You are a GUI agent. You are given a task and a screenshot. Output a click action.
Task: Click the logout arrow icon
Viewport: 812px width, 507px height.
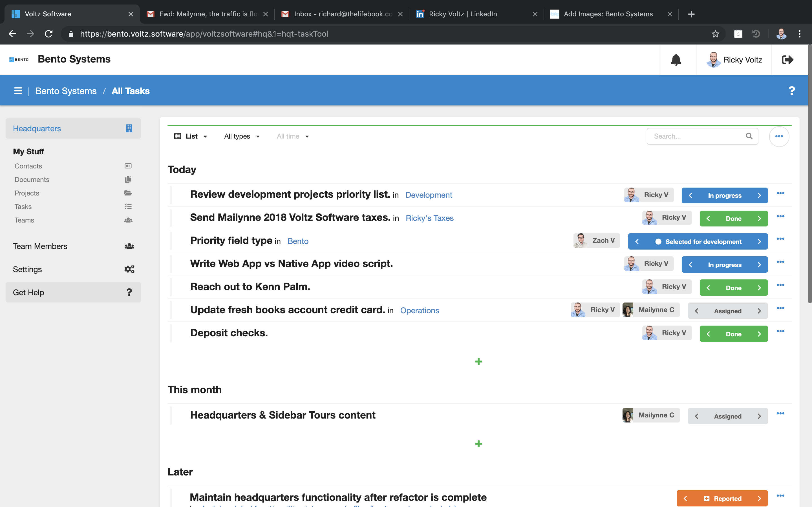pos(787,60)
